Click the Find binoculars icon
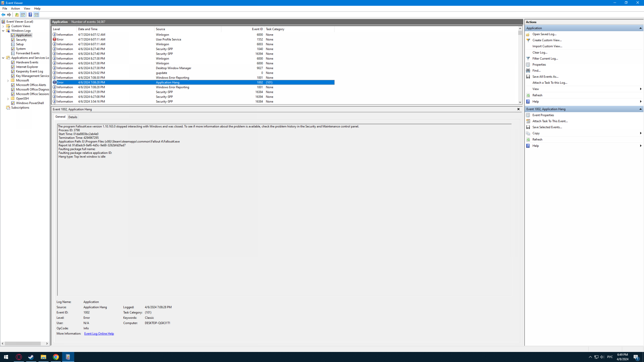Viewport: 644px width, 362px height. tap(528, 71)
